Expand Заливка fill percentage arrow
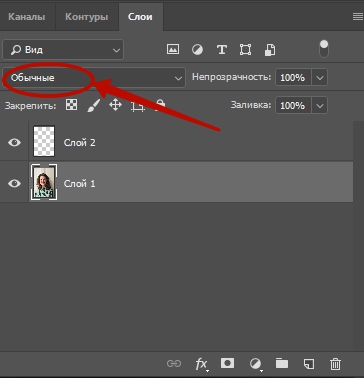Image resolution: width=364 pixels, height=378 pixels. tap(320, 106)
